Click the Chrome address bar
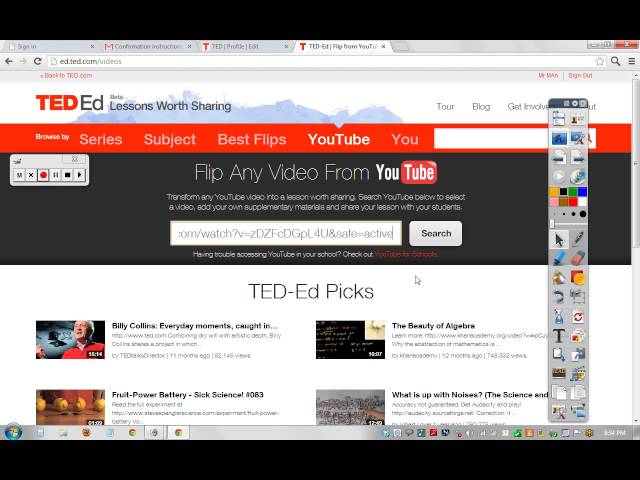 (x=318, y=61)
